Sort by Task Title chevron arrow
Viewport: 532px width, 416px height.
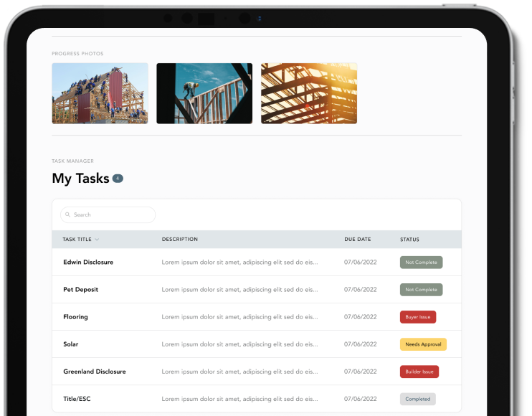pyautogui.click(x=97, y=240)
